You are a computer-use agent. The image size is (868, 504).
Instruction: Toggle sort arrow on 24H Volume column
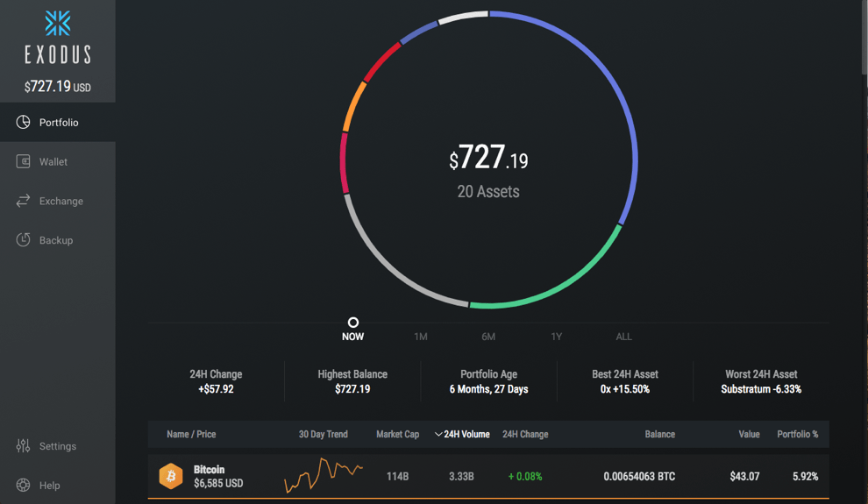coord(438,434)
